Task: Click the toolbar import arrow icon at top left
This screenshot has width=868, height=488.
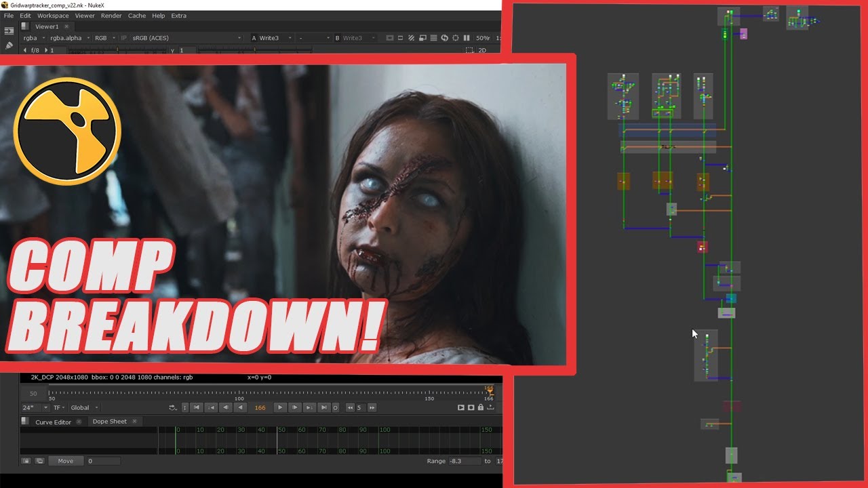Action: (9, 31)
